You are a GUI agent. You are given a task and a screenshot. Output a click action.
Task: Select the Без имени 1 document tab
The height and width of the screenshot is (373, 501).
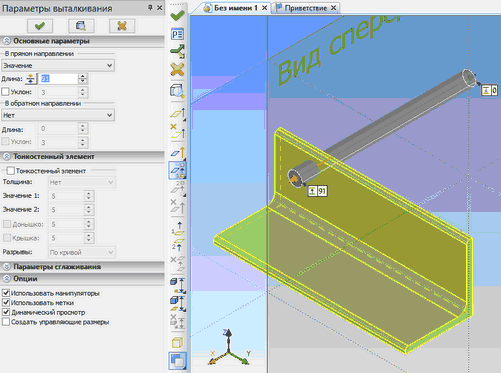pyautogui.click(x=235, y=8)
